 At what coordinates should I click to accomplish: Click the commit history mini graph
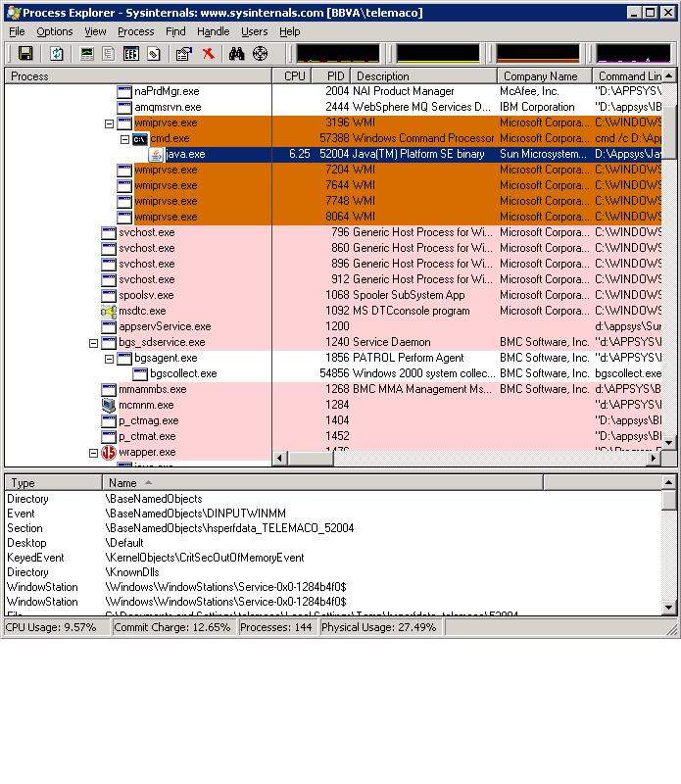pos(437,54)
